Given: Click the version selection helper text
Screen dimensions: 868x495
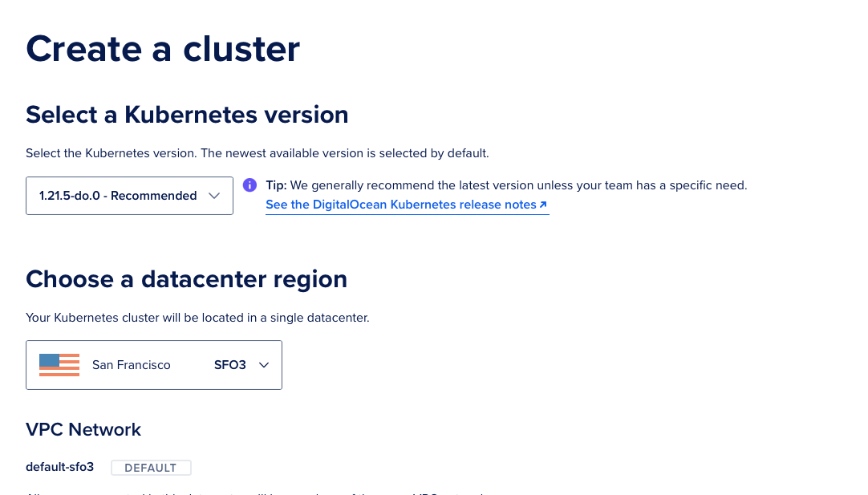Looking at the screenshot, I should coord(258,152).
